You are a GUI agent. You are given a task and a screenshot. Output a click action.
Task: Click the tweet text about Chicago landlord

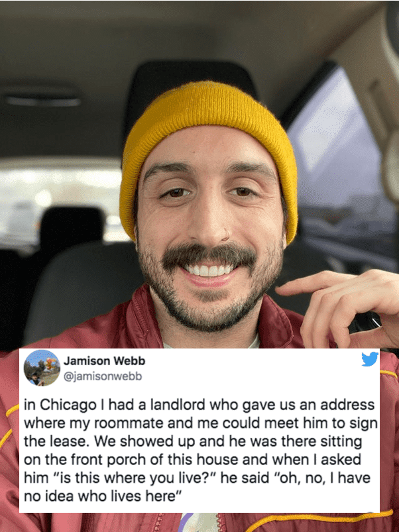(200, 451)
